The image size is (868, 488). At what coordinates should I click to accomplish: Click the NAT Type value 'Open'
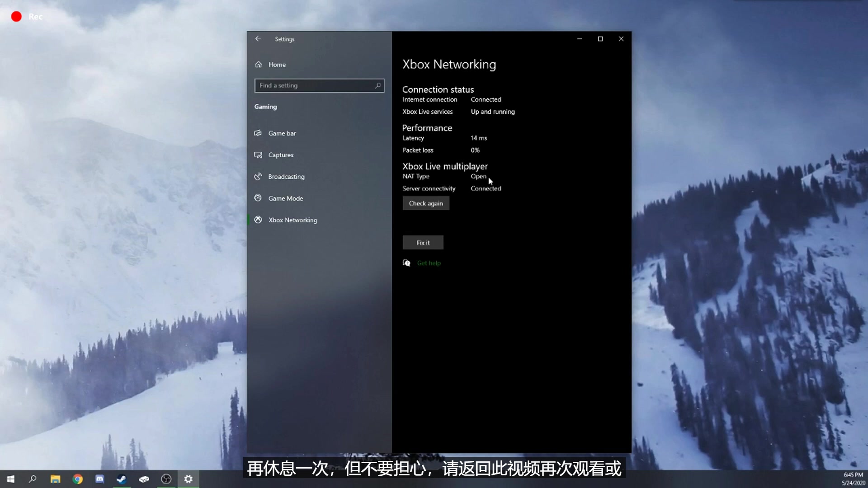click(x=478, y=176)
